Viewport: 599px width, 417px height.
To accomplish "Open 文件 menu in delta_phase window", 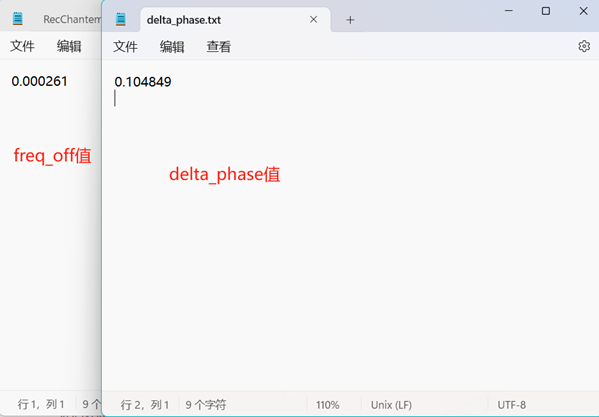I will pyautogui.click(x=125, y=47).
